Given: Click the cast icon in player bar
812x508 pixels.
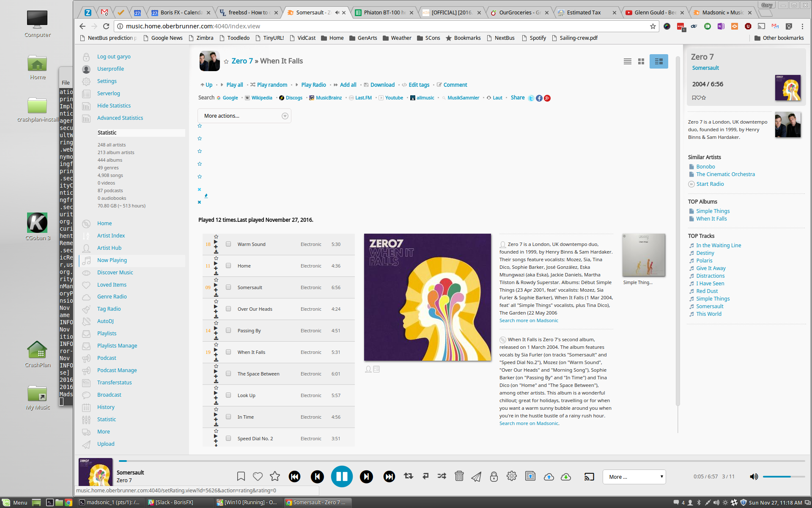Looking at the screenshot, I should click(x=589, y=477).
